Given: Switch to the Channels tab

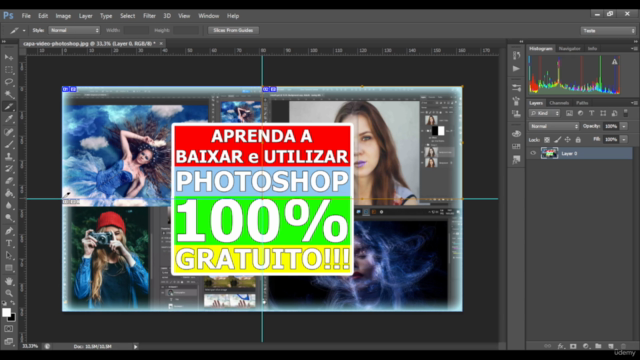Looking at the screenshot, I should coord(559,103).
